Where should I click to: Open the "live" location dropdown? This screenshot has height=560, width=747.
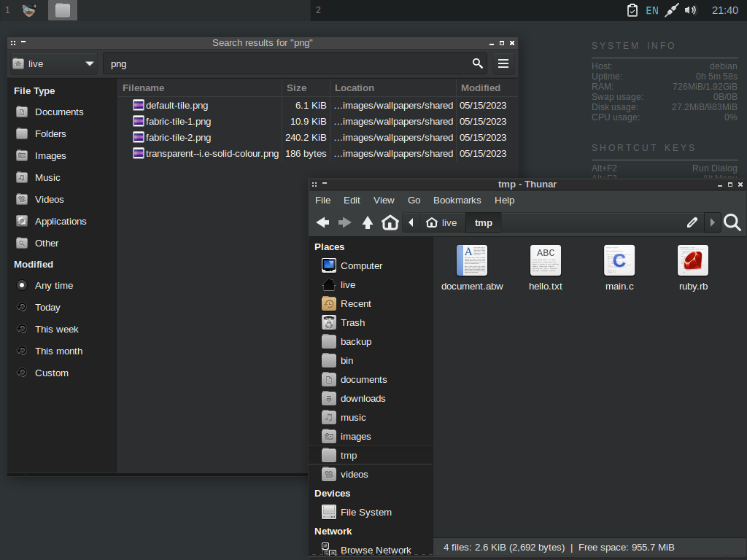click(x=54, y=63)
